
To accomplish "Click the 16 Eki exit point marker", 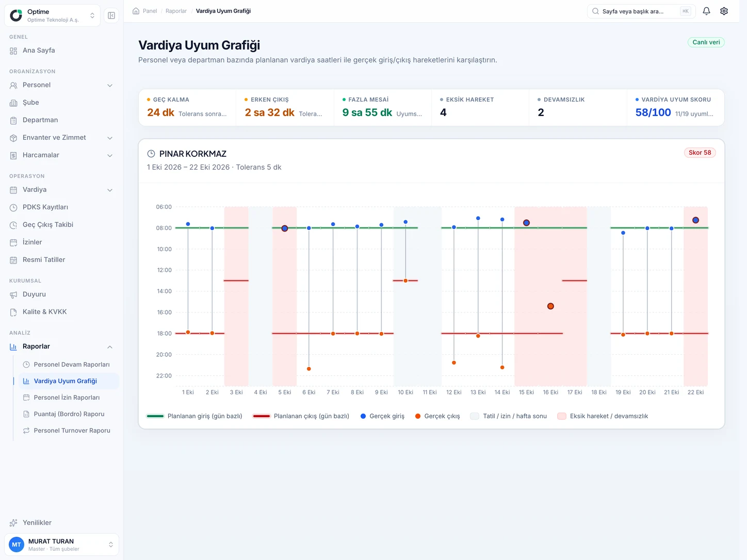I will coord(550,306).
